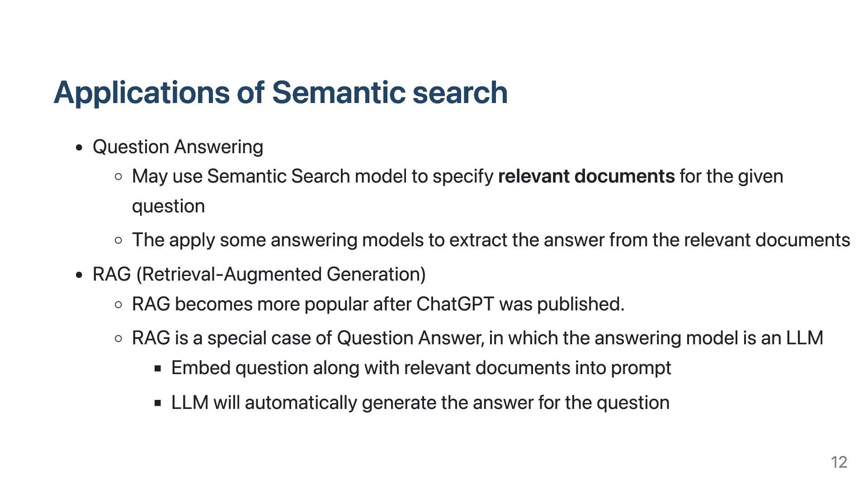
Task: Click the word 'ChatGPT' in the slide
Action: 455,304
